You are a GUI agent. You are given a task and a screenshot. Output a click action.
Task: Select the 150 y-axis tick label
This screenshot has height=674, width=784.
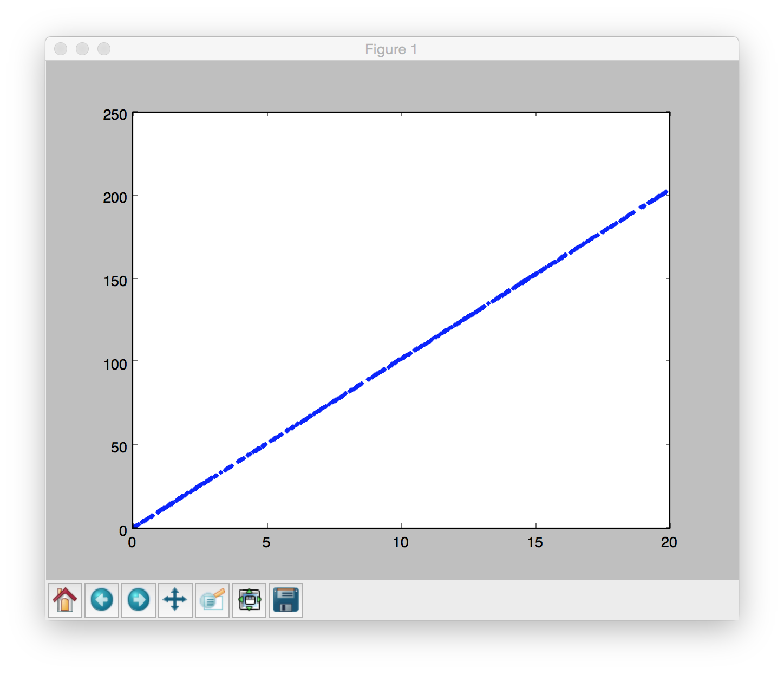pos(115,281)
